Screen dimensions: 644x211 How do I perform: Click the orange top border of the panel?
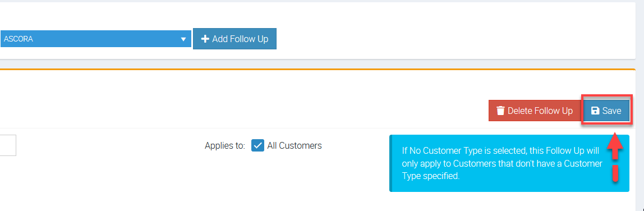pos(318,70)
